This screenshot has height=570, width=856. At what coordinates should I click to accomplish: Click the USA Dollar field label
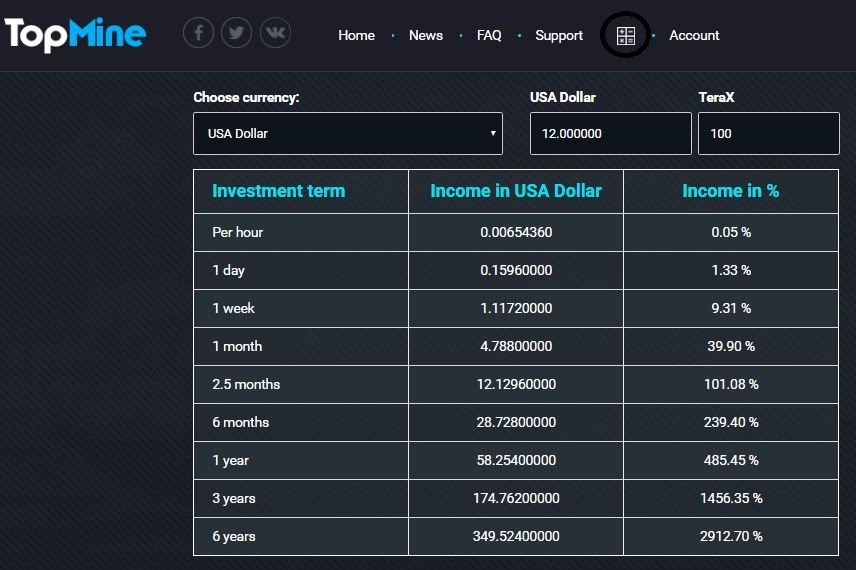pyautogui.click(x=563, y=97)
